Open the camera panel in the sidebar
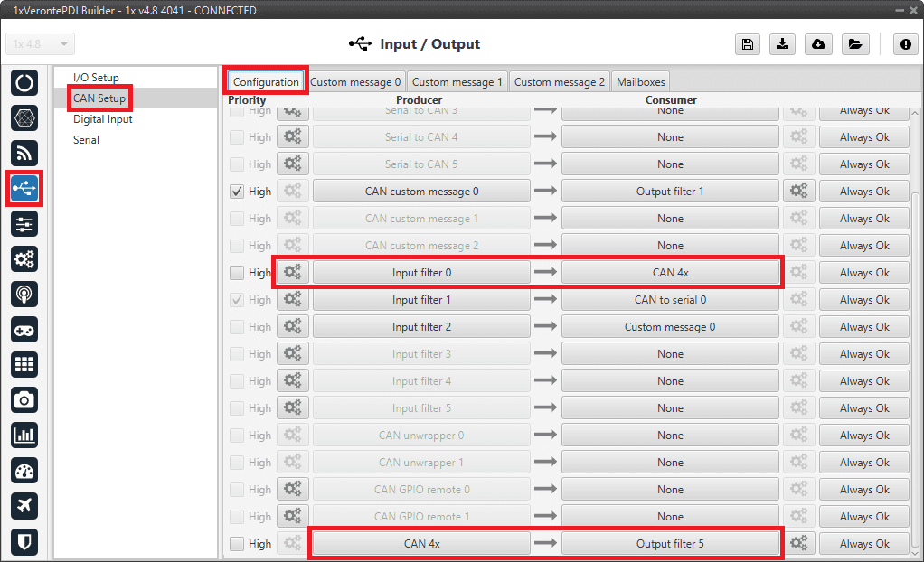The height and width of the screenshot is (562, 924). click(x=24, y=399)
